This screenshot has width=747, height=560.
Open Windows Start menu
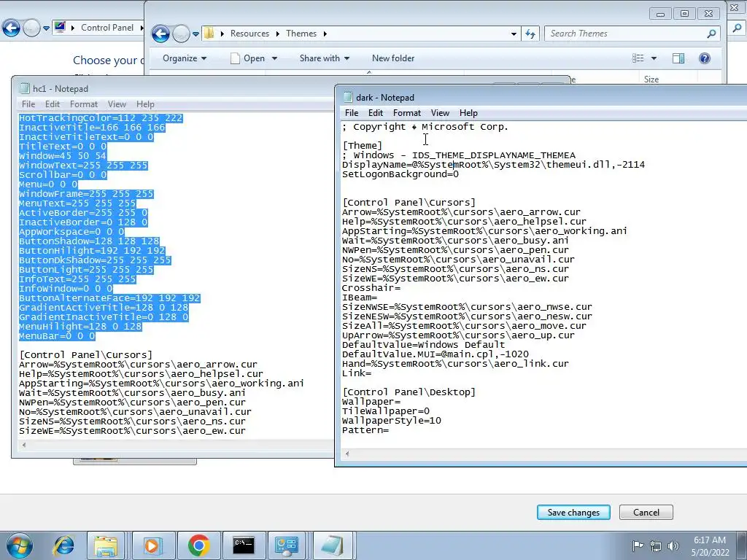tap(18, 545)
